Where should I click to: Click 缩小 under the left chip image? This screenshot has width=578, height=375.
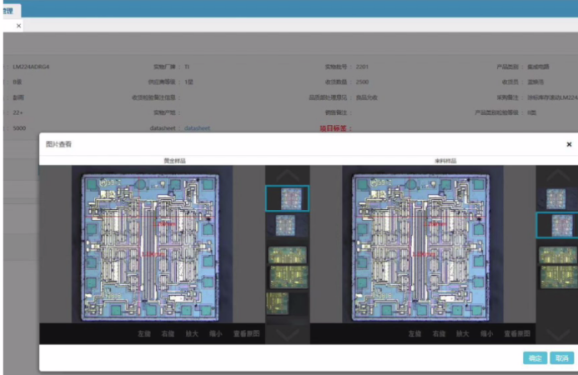pyautogui.click(x=216, y=334)
